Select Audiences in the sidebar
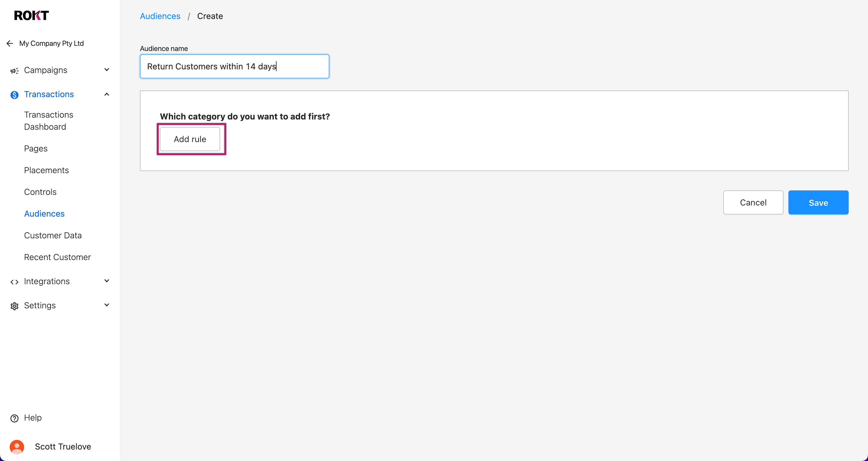This screenshot has width=868, height=461. pyautogui.click(x=44, y=214)
